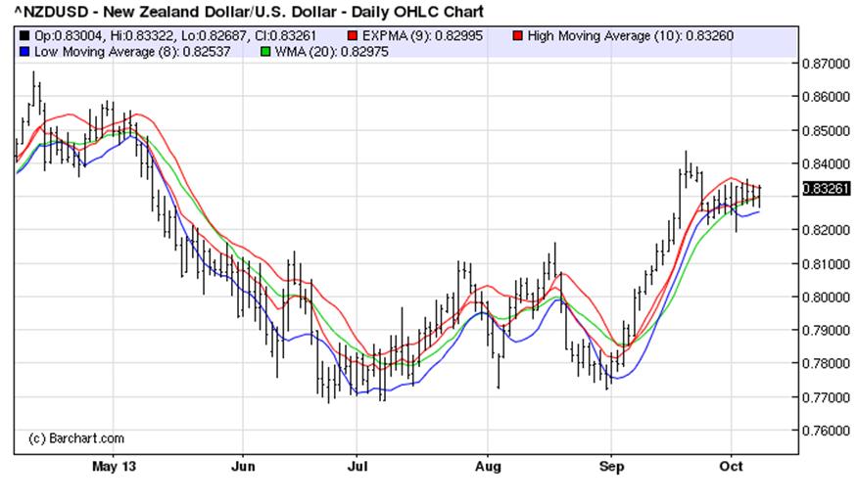Click the 0.76000 price axis label

point(825,431)
